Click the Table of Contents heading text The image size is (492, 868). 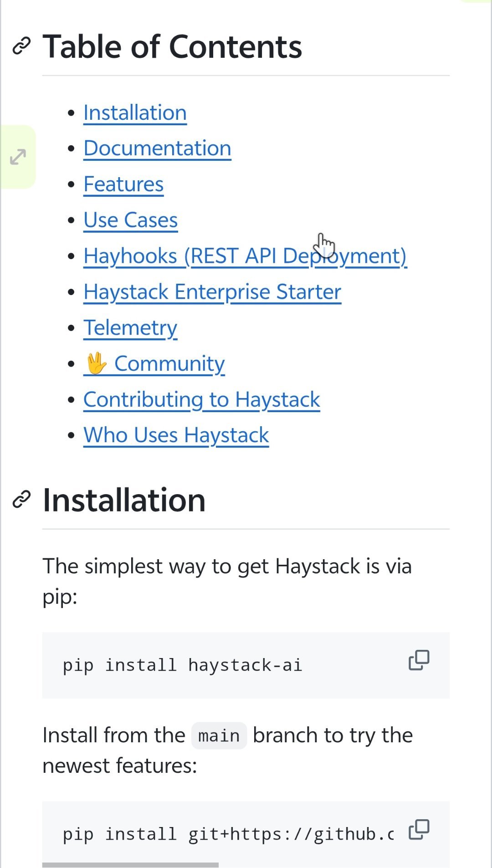173,46
